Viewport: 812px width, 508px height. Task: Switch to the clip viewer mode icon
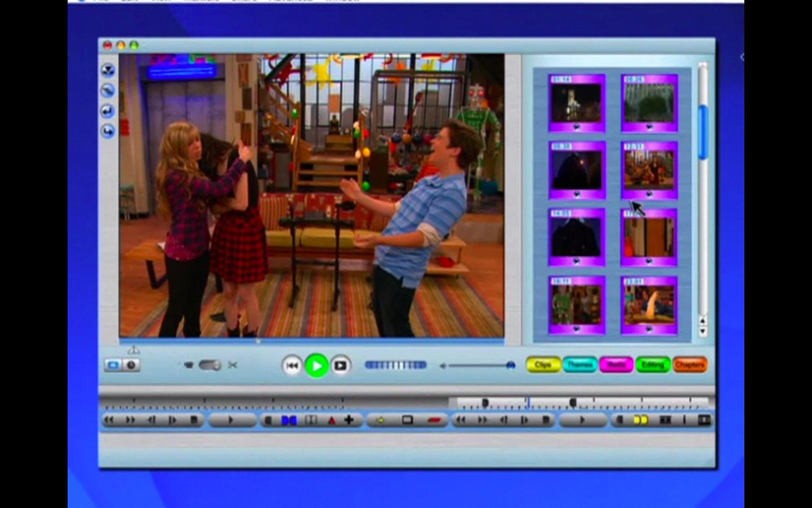[113, 365]
